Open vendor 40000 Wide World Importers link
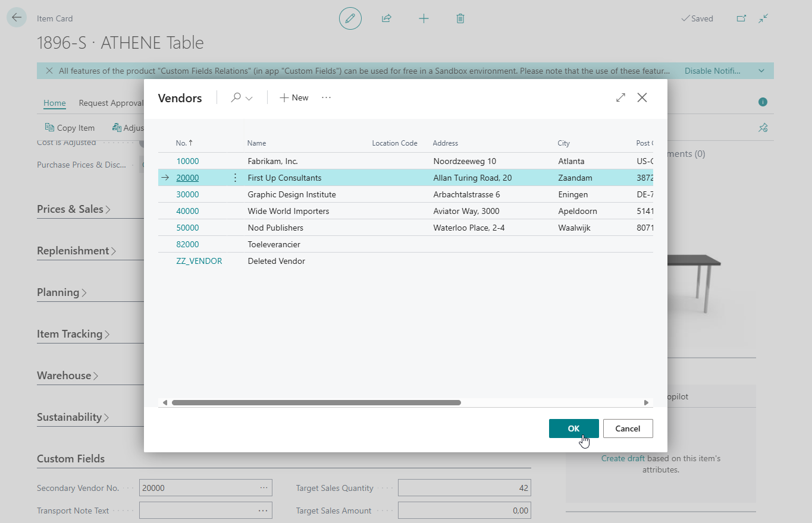Image resolution: width=812 pixels, height=523 pixels. pyautogui.click(x=187, y=211)
